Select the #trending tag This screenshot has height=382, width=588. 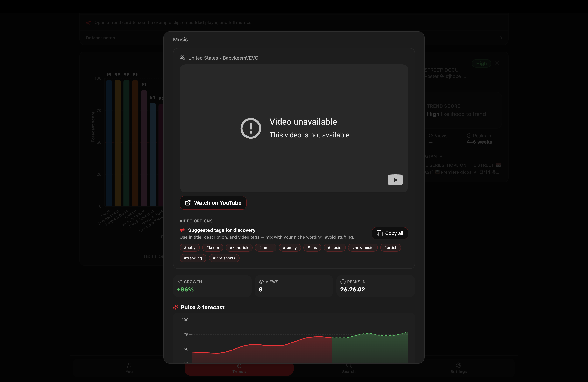coord(193,258)
